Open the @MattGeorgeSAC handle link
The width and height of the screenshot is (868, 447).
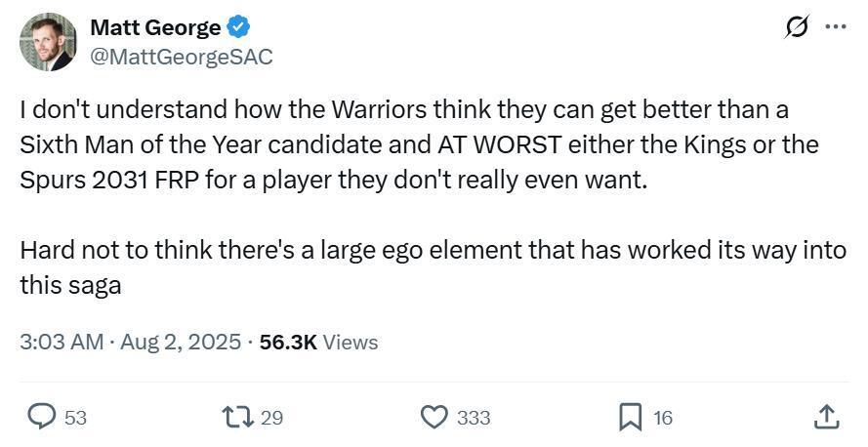point(182,57)
